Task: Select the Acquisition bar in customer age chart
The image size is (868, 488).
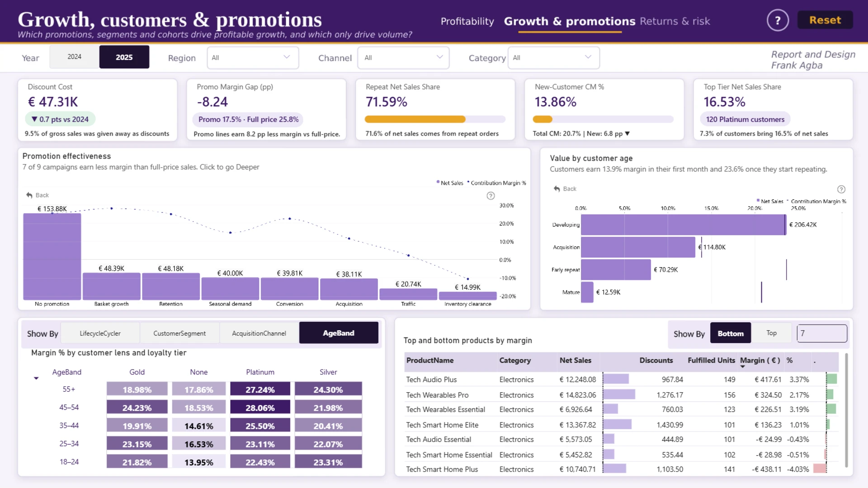Action: tap(638, 247)
